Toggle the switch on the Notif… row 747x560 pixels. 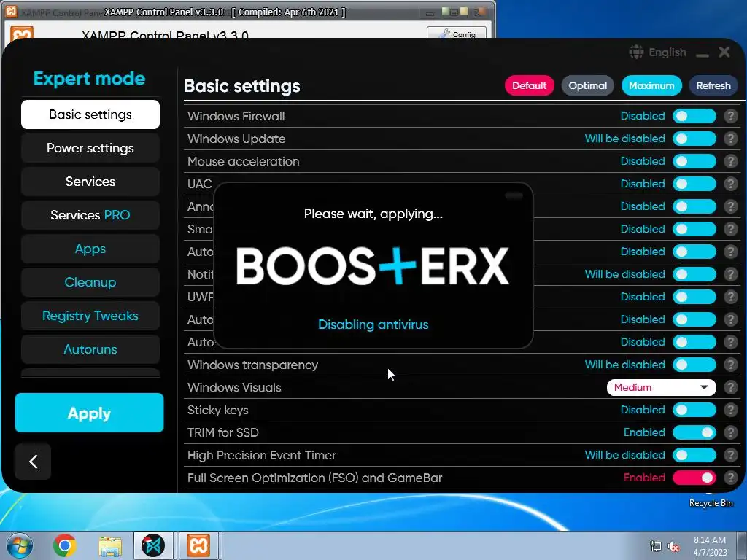coord(694,274)
